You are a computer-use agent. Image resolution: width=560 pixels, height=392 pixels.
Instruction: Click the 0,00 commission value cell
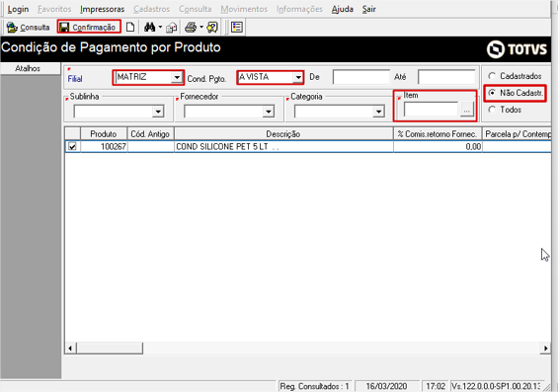[438, 147]
